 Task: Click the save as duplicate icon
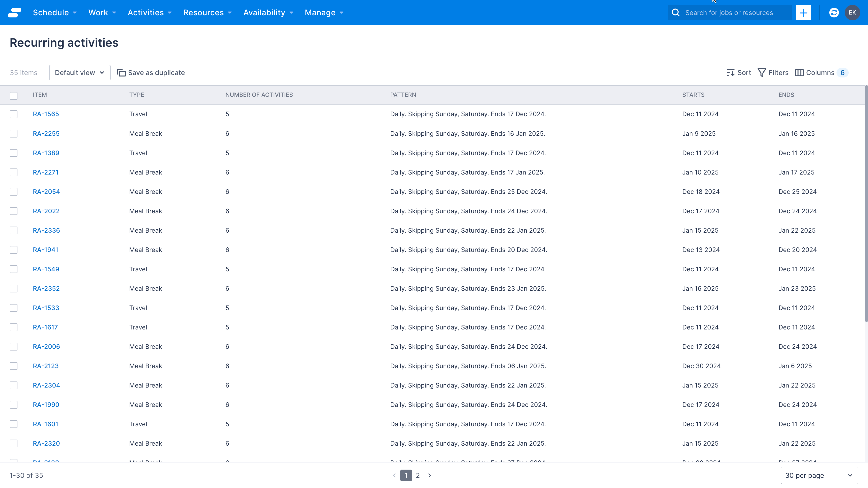(121, 73)
